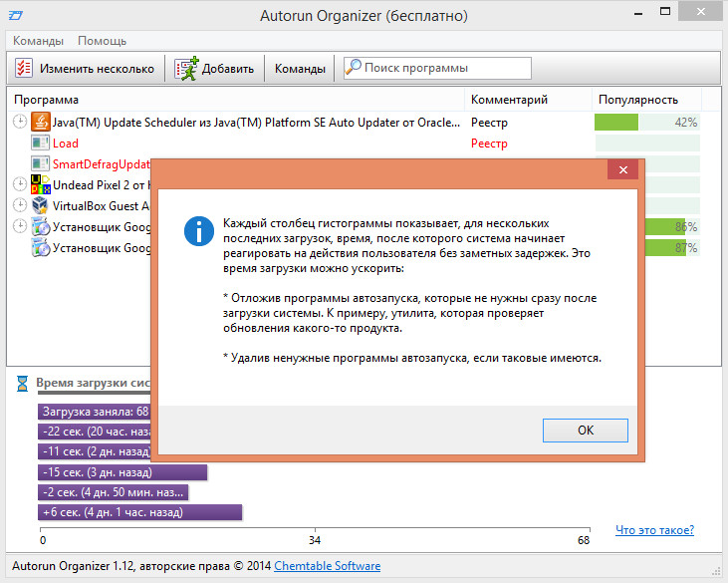728x583 pixels.
Task: Click the -22 сек. (20 час. назад) bar
Action: tap(95, 432)
